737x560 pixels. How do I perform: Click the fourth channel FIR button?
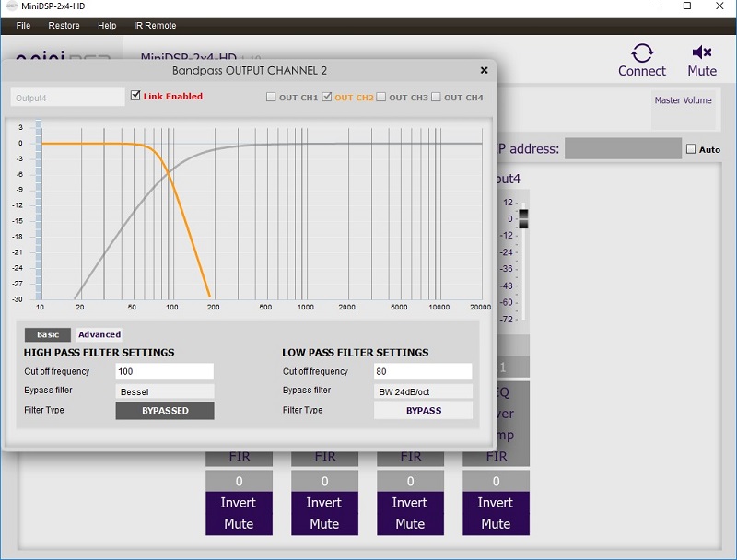496,457
